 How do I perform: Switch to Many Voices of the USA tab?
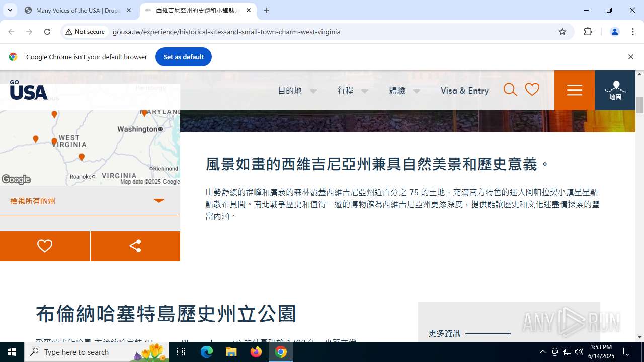click(x=78, y=10)
